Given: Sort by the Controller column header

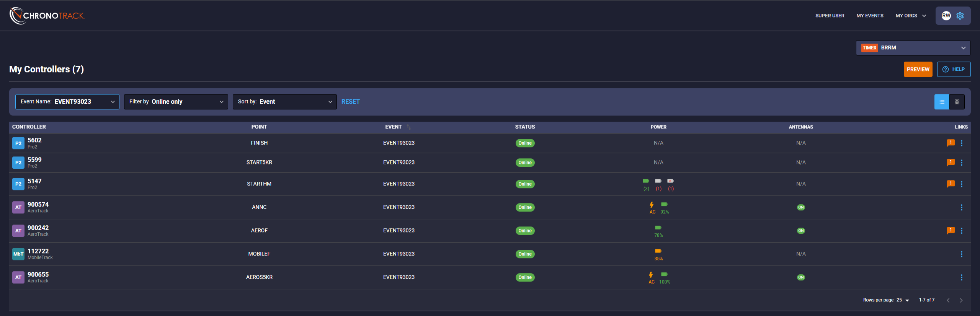Looking at the screenshot, I should click(29, 127).
